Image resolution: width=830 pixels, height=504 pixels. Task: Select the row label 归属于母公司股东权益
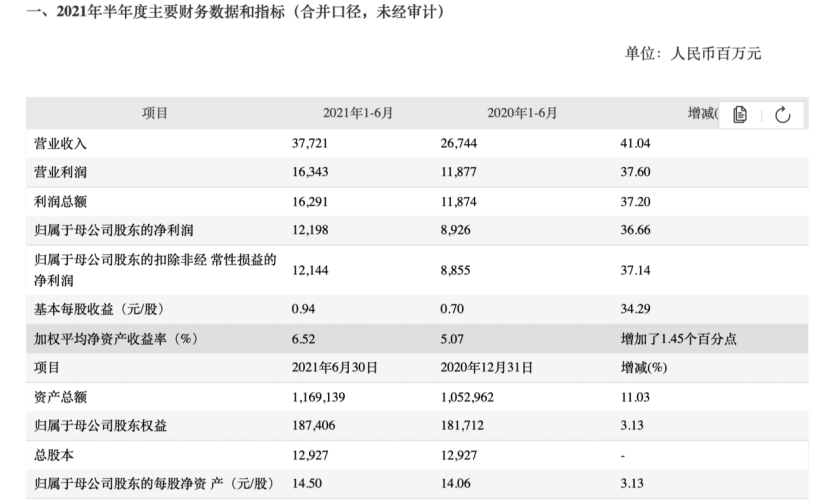100,426
